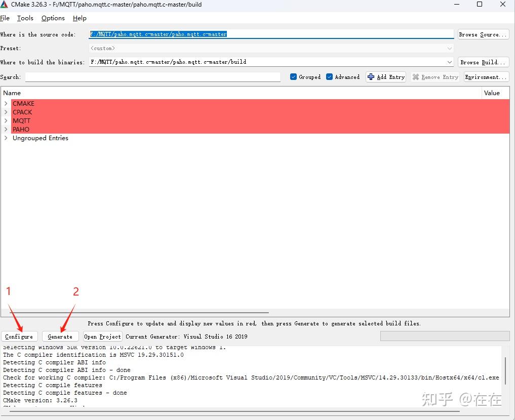The image size is (515, 420).
Task: Click Browse Source button
Action: point(484,34)
